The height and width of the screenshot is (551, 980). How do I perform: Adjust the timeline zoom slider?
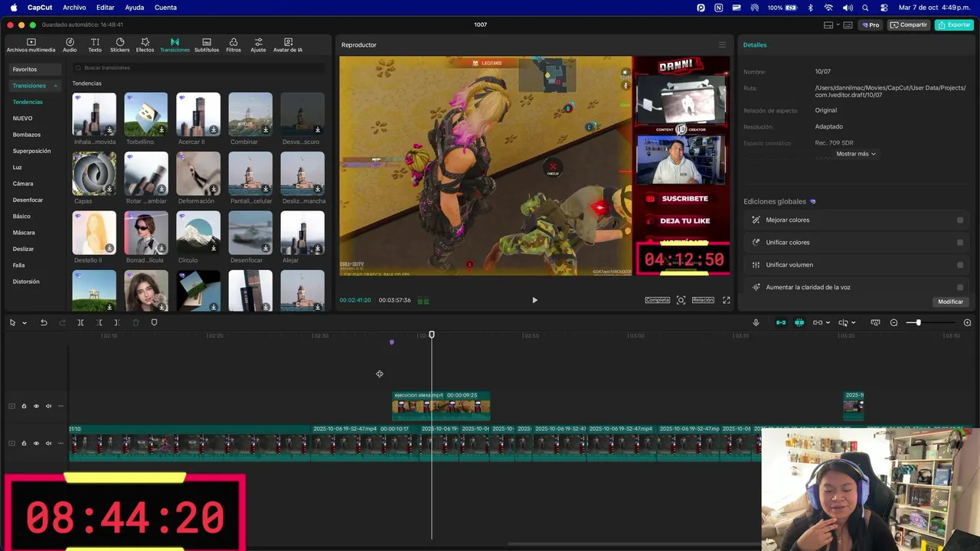coord(918,323)
